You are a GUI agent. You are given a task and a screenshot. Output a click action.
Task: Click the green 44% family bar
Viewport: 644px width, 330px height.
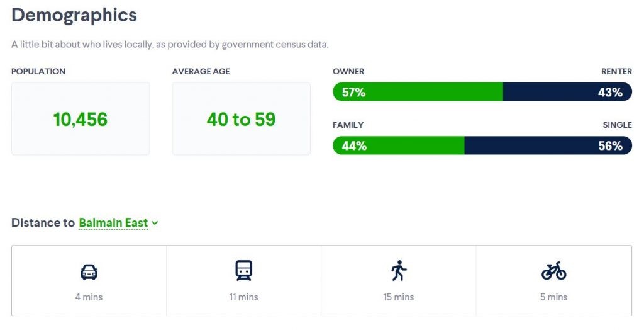coord(399,145)
